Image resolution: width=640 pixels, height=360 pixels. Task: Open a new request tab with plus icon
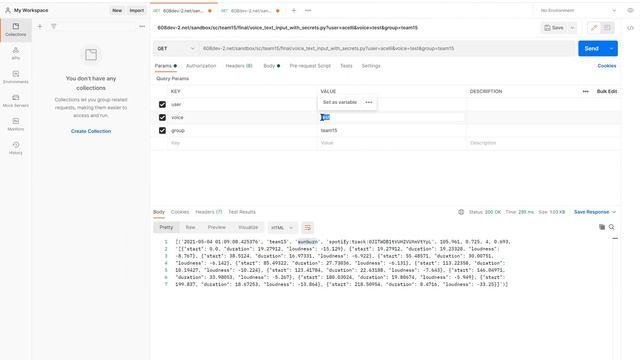point(293,11)
